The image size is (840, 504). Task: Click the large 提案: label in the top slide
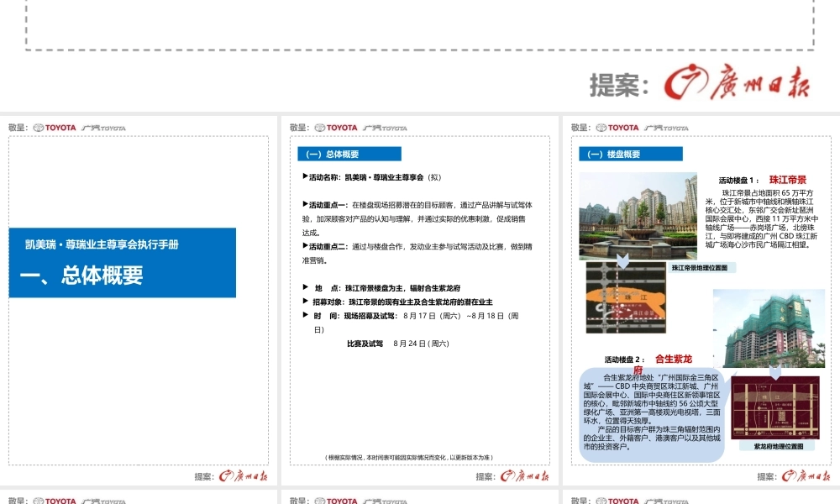tap(619, 85)
